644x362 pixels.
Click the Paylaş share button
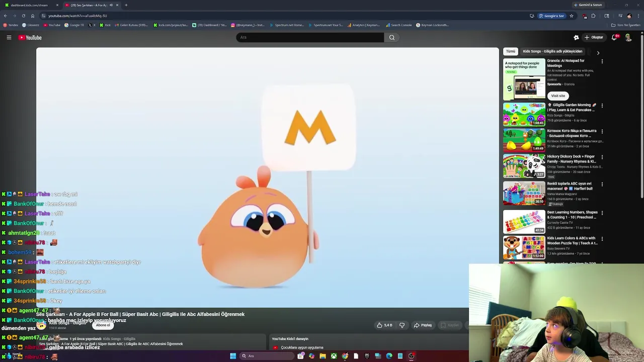point(423,325)
